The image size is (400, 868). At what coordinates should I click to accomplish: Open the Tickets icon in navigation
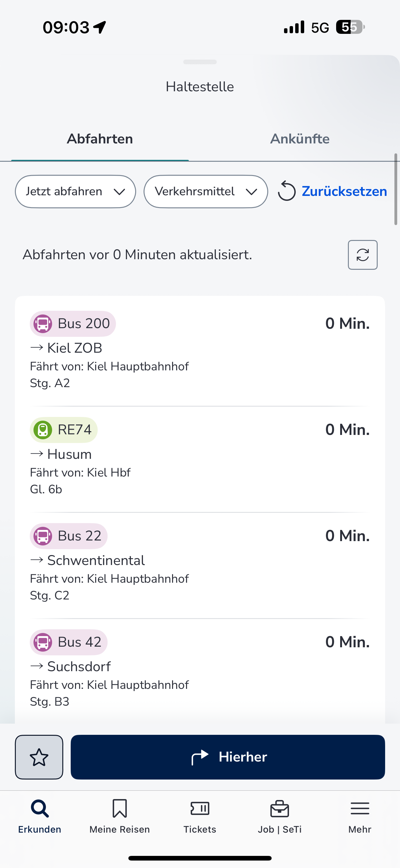point(200,809)
